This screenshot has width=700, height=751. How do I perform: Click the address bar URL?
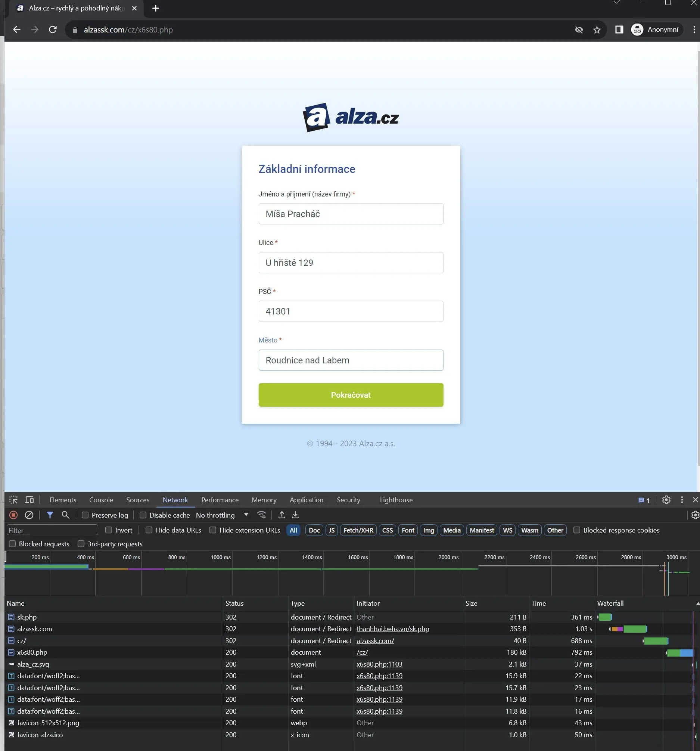click(x=128, y=30)
